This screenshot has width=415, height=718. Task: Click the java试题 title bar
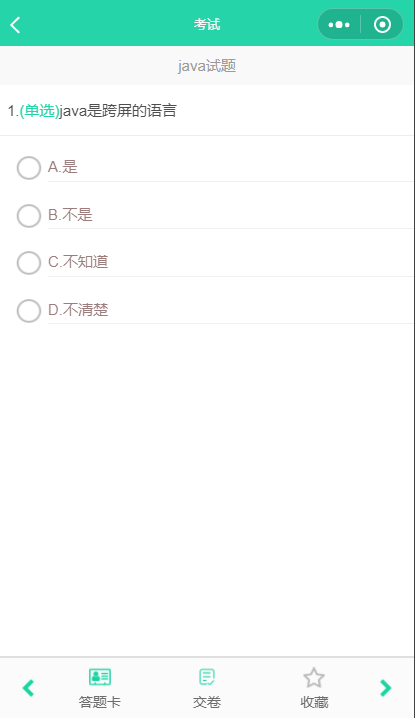(207, 65)
